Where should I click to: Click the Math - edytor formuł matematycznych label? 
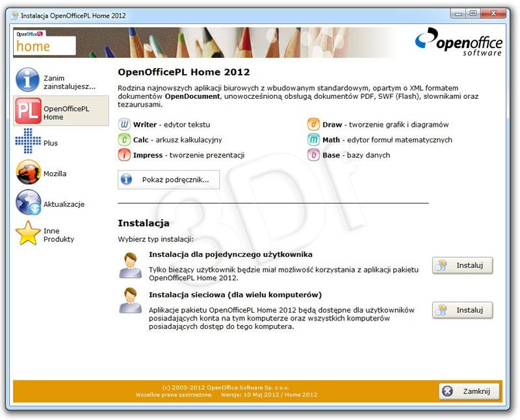pos(387,140)
